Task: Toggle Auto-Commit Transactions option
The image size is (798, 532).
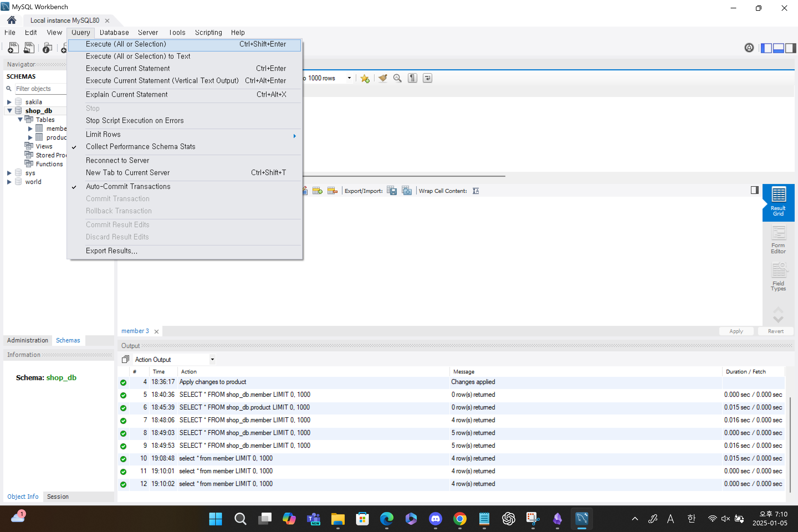Action: (x=128, y=186)
